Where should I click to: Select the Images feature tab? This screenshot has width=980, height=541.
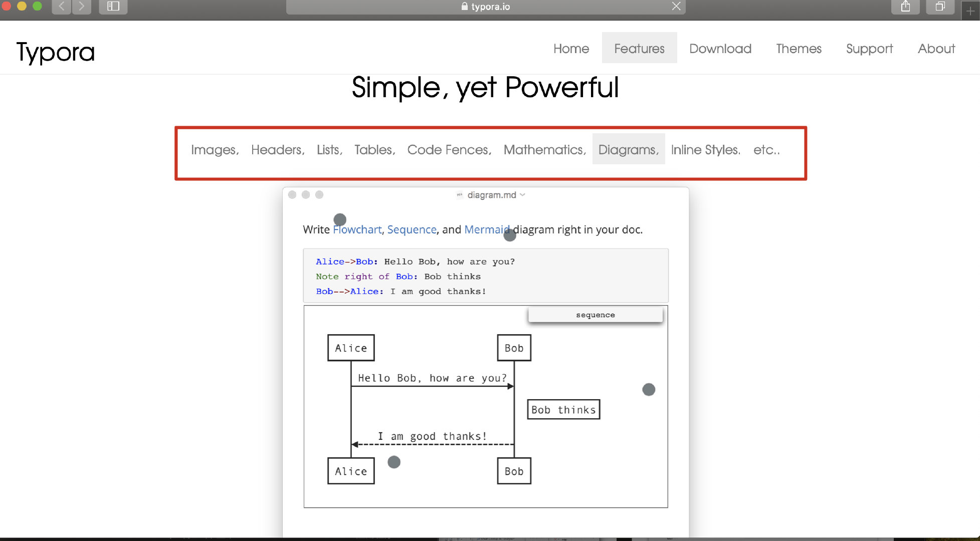[215, 149]
